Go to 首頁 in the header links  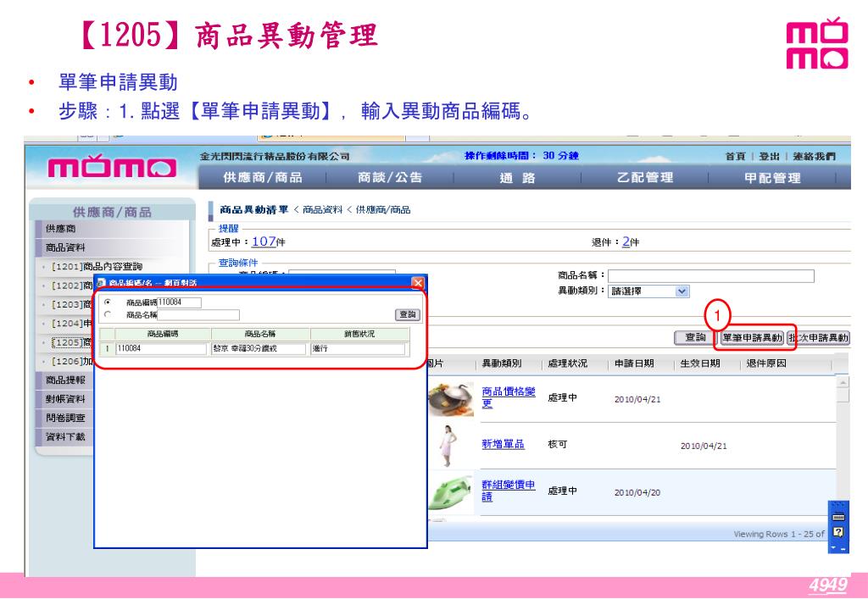coord(735,157)
